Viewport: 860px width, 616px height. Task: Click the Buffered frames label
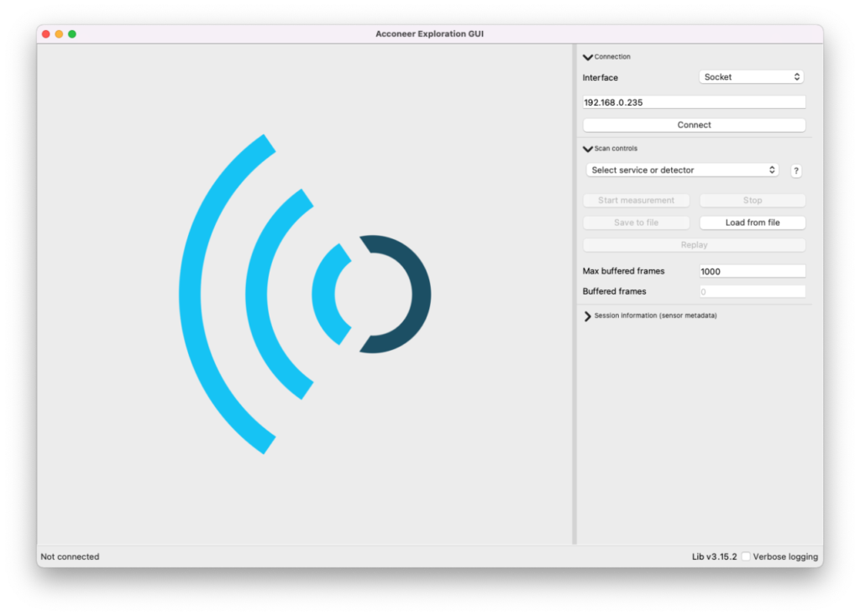click(x=614, y=291)
